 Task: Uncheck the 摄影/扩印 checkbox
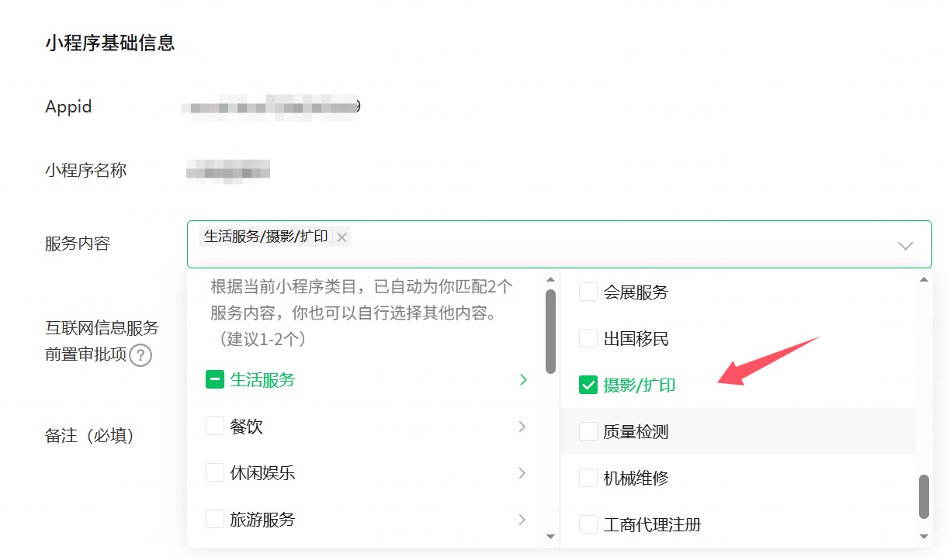pyautogui.click(x=588, y=385)
